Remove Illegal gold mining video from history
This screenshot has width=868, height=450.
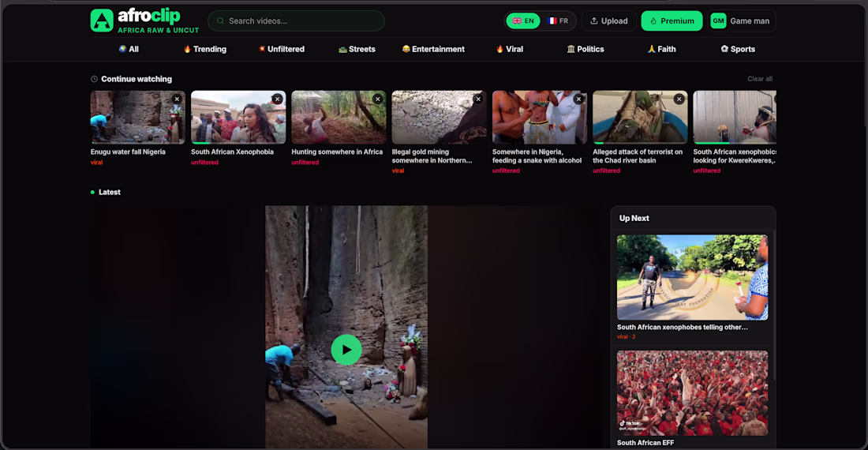(x=478, y=99)
